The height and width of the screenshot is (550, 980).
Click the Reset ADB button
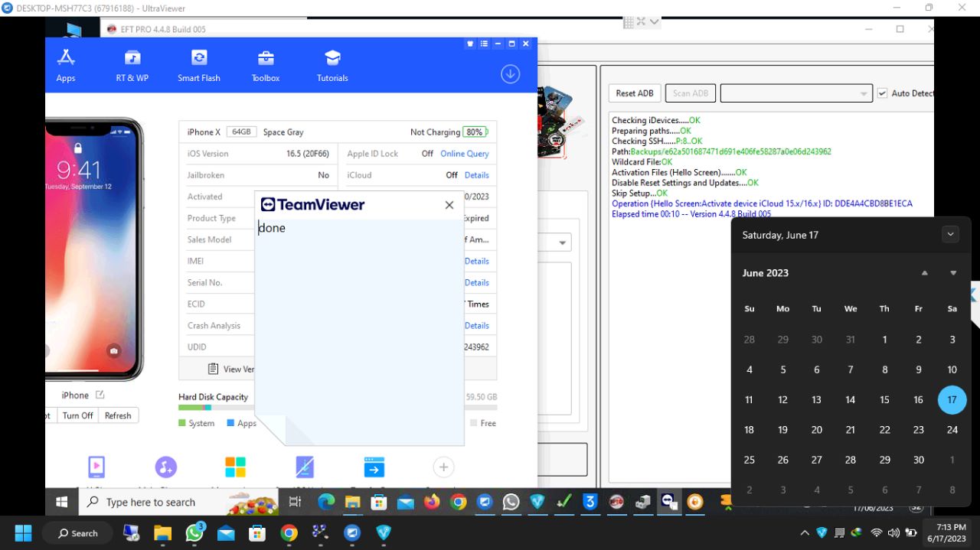pos(635,93)
